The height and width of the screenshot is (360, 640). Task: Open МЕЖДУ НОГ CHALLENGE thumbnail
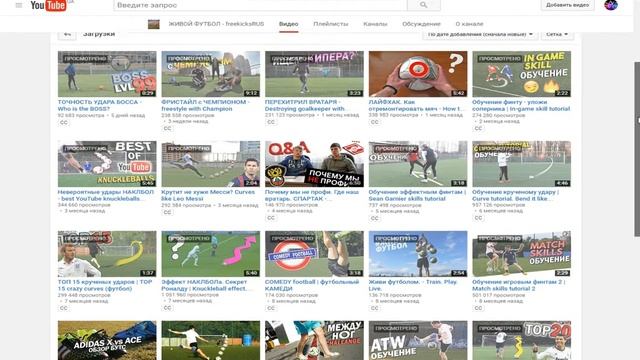[314, 340]
